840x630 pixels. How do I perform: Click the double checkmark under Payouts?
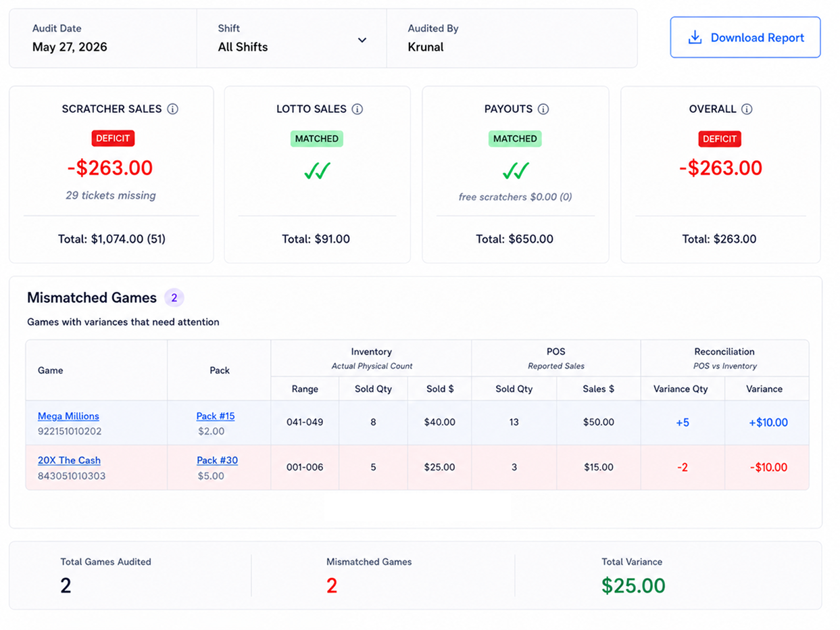[516, 172]
